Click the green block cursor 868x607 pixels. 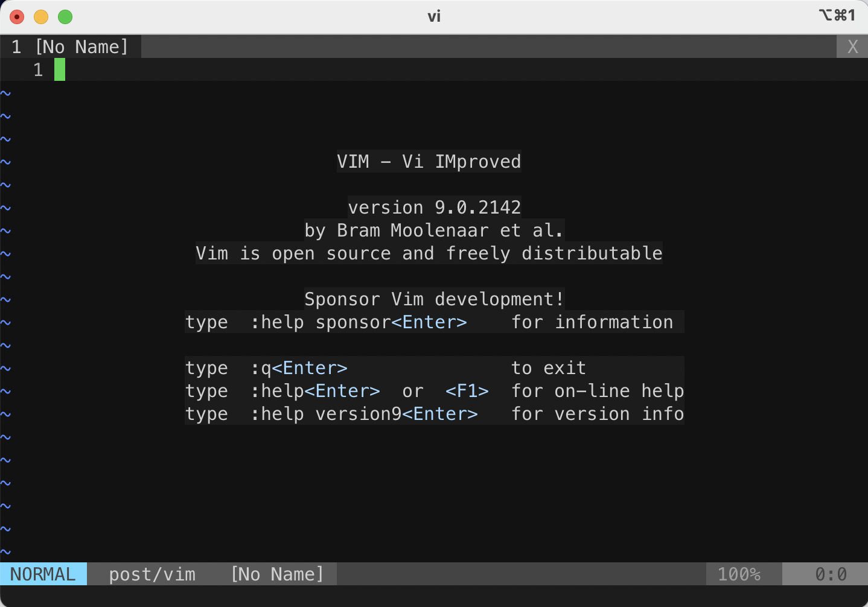[59, 69]
